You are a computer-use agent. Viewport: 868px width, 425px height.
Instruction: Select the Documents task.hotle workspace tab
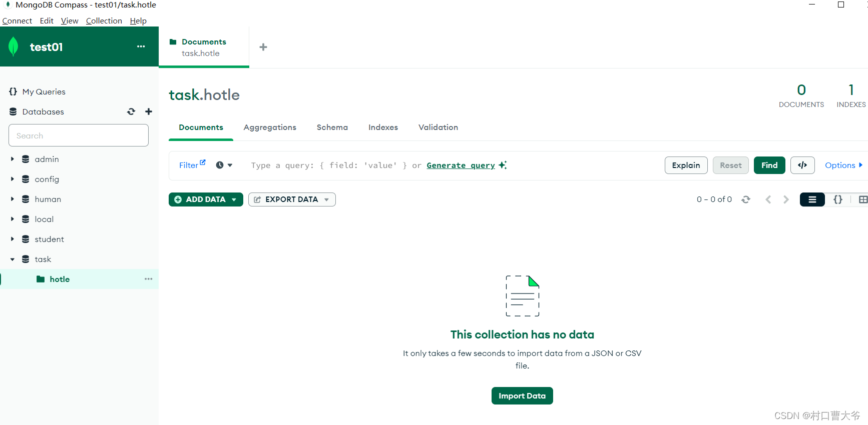tap(204, 47)
